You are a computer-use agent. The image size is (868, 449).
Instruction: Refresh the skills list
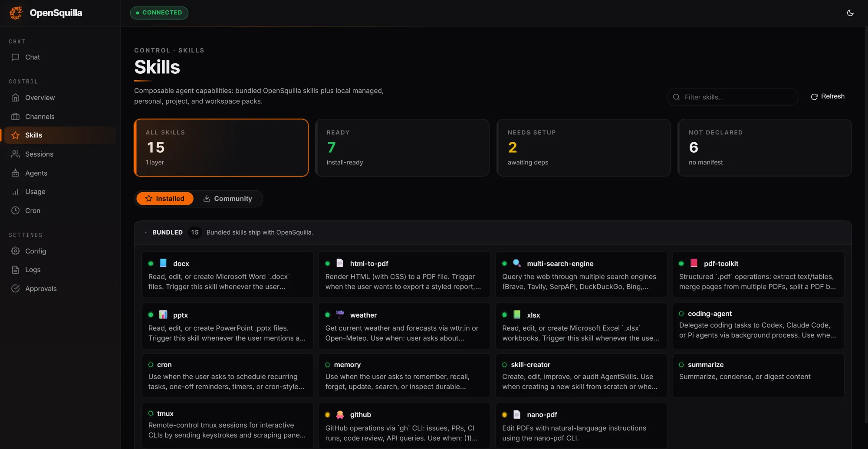[828, 96]
